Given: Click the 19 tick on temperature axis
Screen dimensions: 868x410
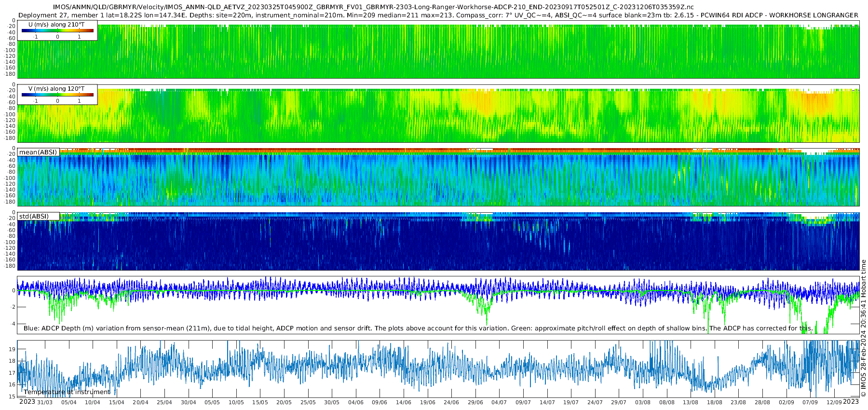Looking at the screenshot, I should pos(13,349).
